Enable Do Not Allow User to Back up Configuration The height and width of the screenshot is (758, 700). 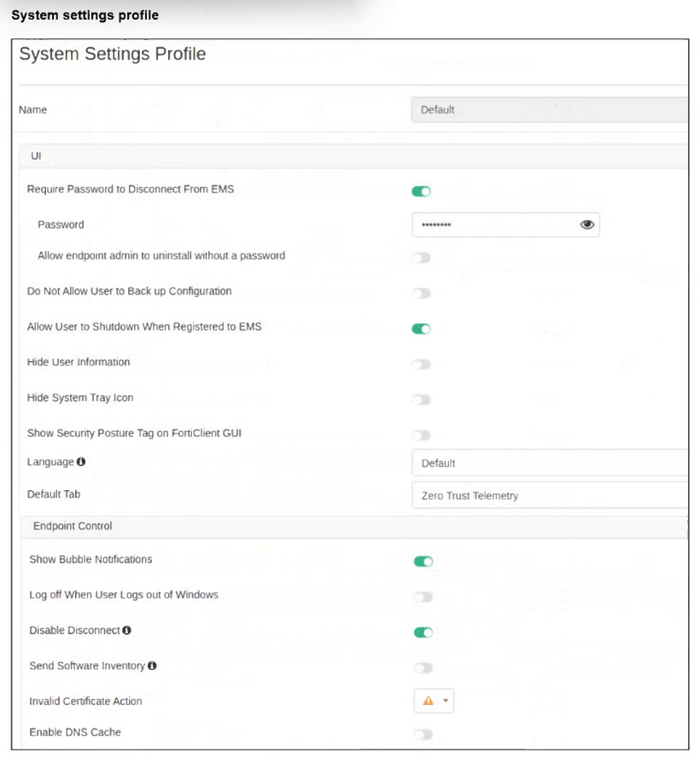[x=422, y=293]
